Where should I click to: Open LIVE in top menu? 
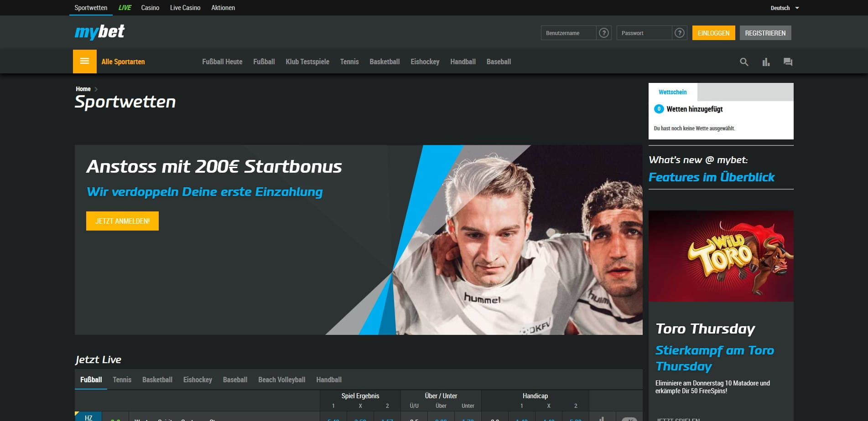click(125, 8)
